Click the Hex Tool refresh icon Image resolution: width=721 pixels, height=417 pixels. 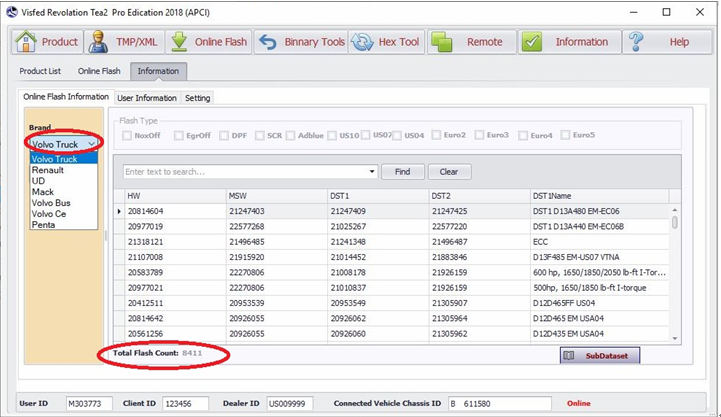click(x=362, y=42)
